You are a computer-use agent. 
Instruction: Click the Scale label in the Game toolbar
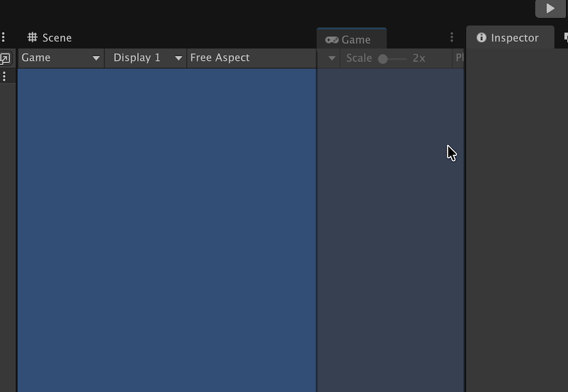pyautogui.click(x=359, y=58)
